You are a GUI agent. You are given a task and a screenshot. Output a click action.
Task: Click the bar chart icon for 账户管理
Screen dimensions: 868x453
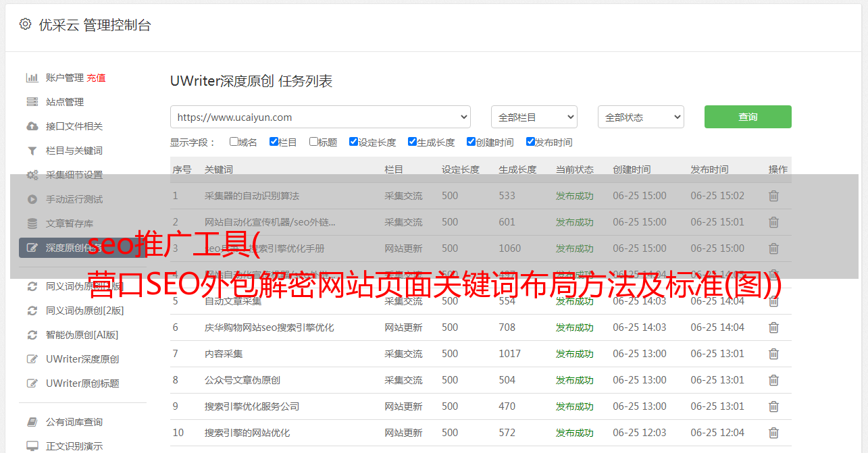click(x=32, y=78)
